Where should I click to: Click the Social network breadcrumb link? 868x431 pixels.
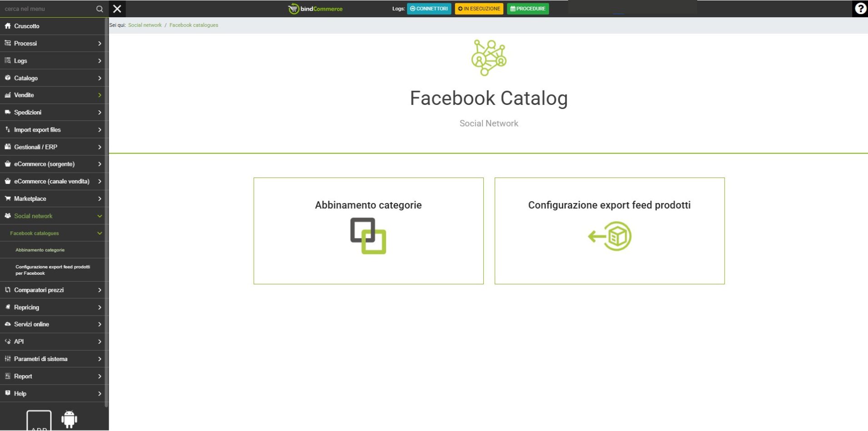click(x=144, y=25)
